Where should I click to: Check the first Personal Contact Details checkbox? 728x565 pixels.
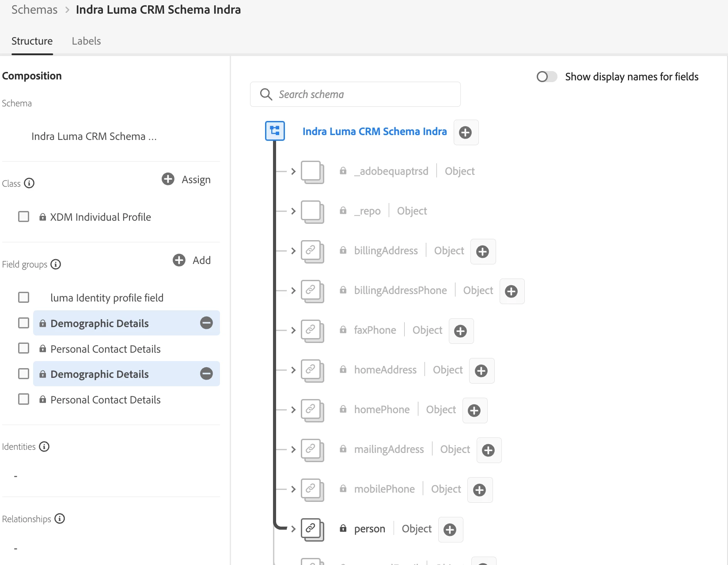click(x=24, y=348)
